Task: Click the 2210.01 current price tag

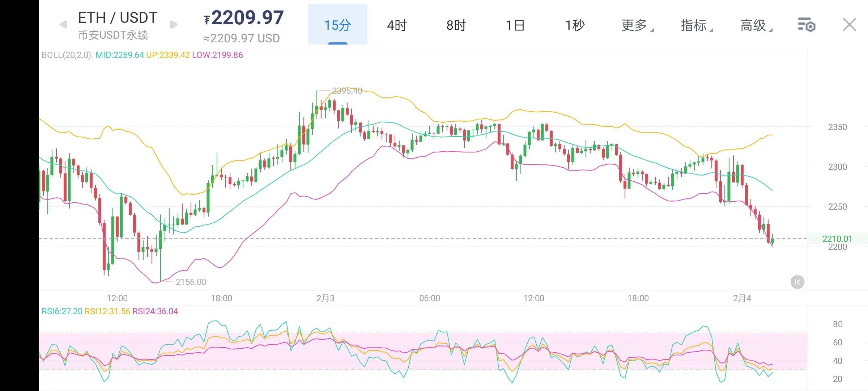Action: (x=837, y=239)
